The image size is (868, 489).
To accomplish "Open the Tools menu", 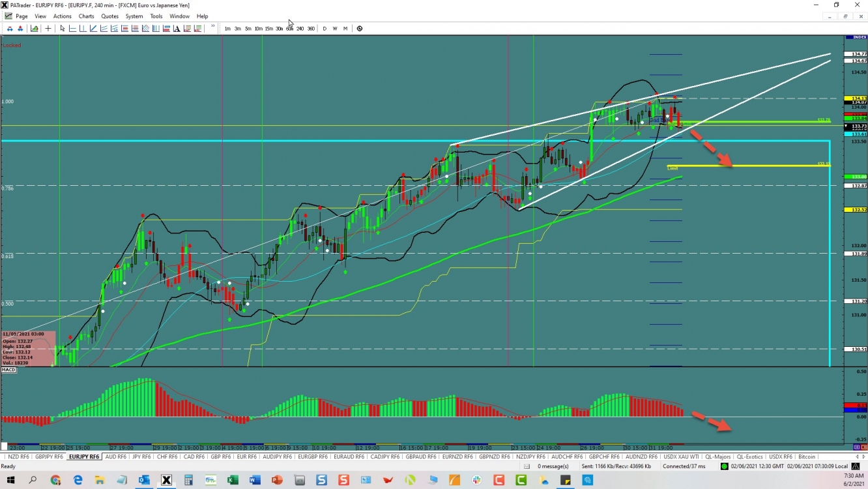I will coord(156,16).
